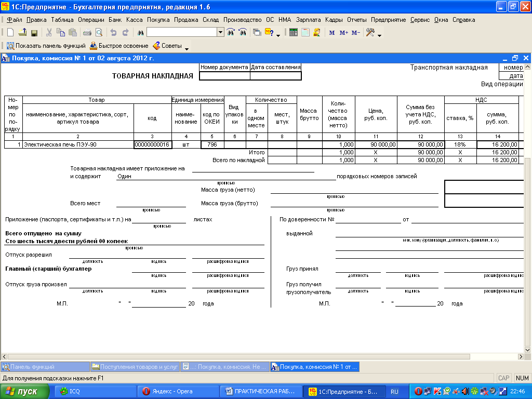Open the calendar icon

(305, 33)
